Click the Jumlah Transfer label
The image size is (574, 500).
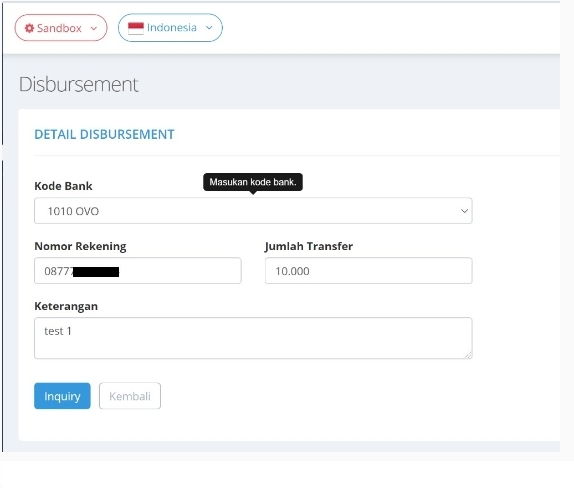[309, 246]
